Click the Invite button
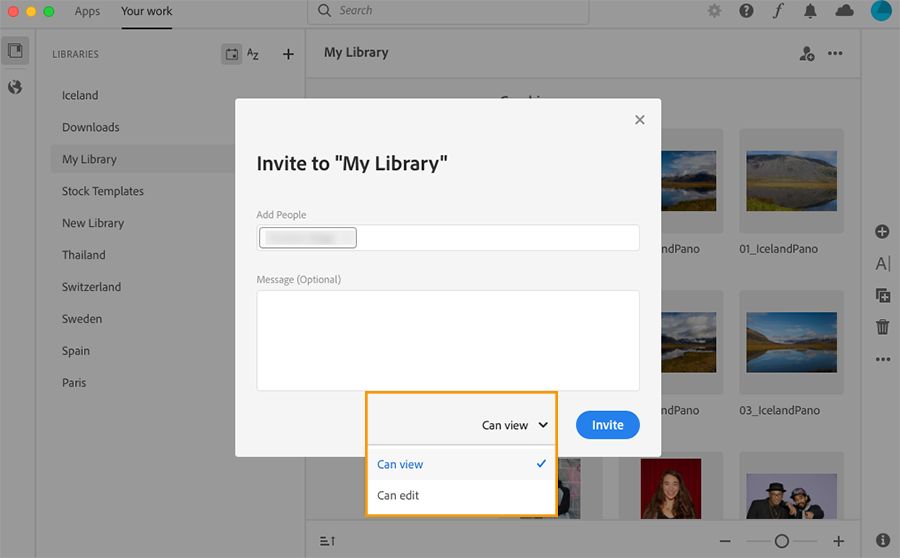This screenshot has height=558, width=900. click(607, 425)
